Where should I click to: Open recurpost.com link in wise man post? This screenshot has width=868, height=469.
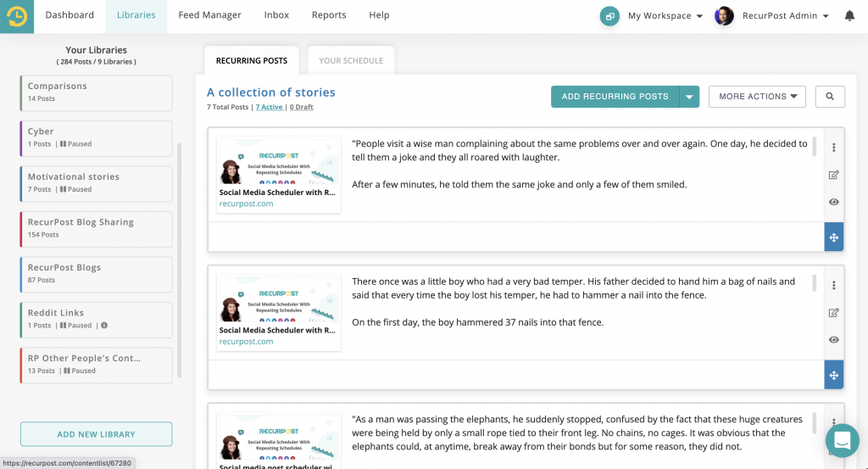tap(246, 204)
